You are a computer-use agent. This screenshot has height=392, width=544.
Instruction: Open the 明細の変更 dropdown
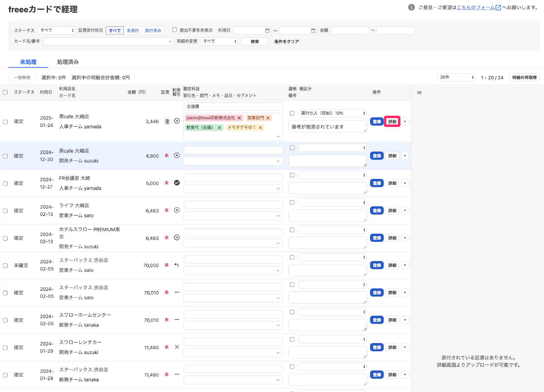(x=219, y=41)
